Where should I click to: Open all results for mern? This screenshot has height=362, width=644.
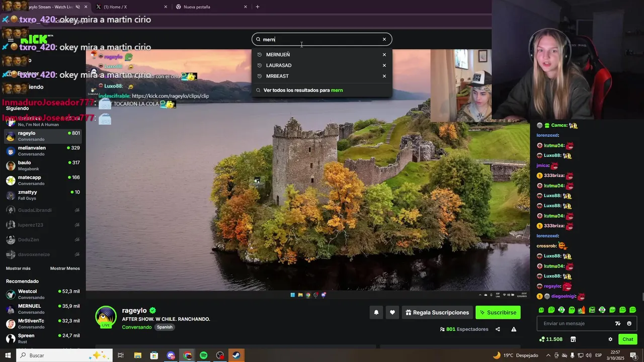click(x=303, y=90)
